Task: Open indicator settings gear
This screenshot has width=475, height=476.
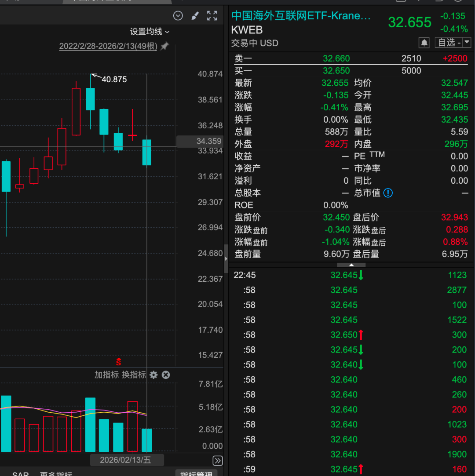Action: (x=153, y=375)
